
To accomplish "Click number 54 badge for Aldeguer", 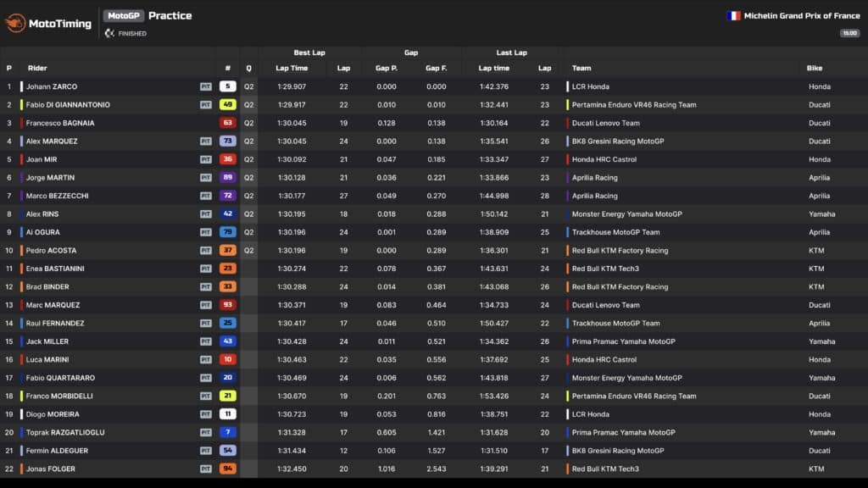I will [227, 451].
